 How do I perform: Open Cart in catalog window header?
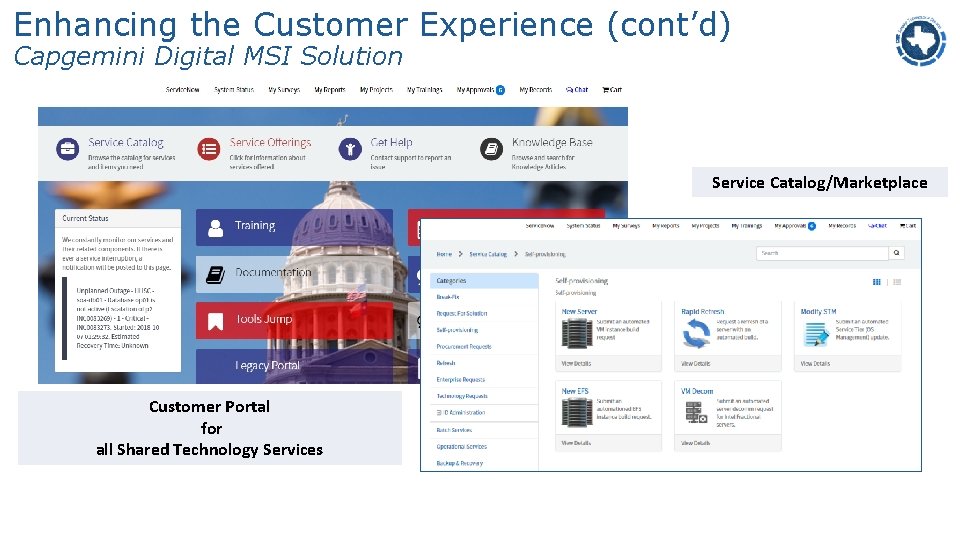908,226
